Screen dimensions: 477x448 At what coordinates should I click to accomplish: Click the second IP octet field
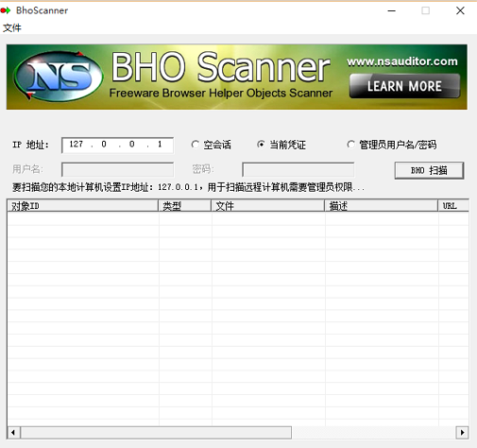click(104, 145)
